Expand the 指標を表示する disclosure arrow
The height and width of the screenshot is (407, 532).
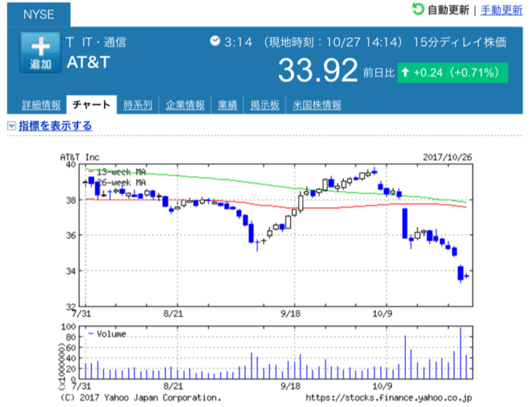12,126
